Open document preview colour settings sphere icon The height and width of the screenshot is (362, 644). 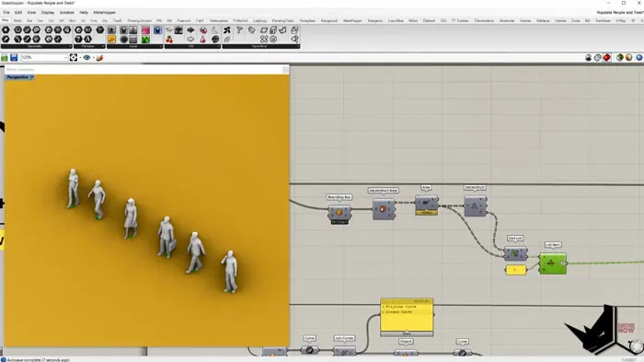click(628, 58)
